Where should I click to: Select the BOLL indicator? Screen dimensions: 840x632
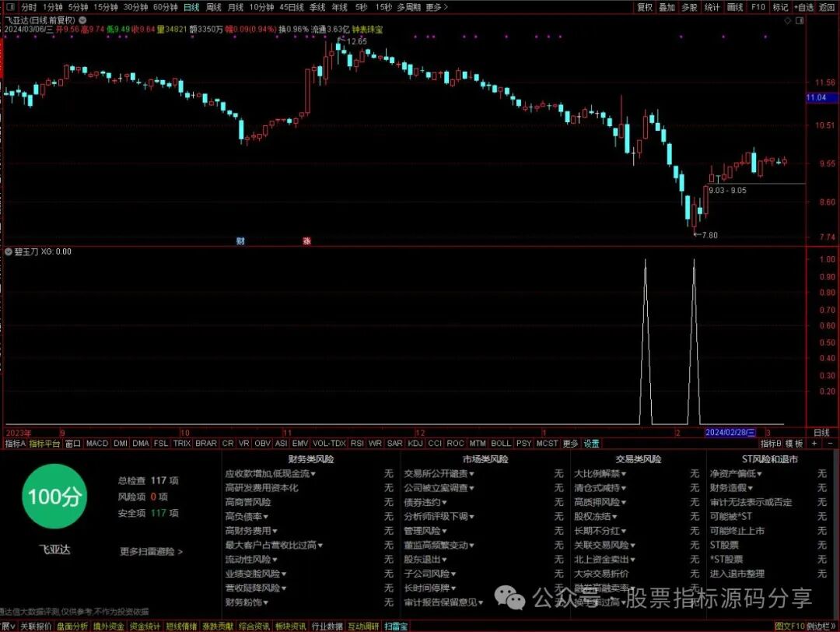tap(501, 444)
